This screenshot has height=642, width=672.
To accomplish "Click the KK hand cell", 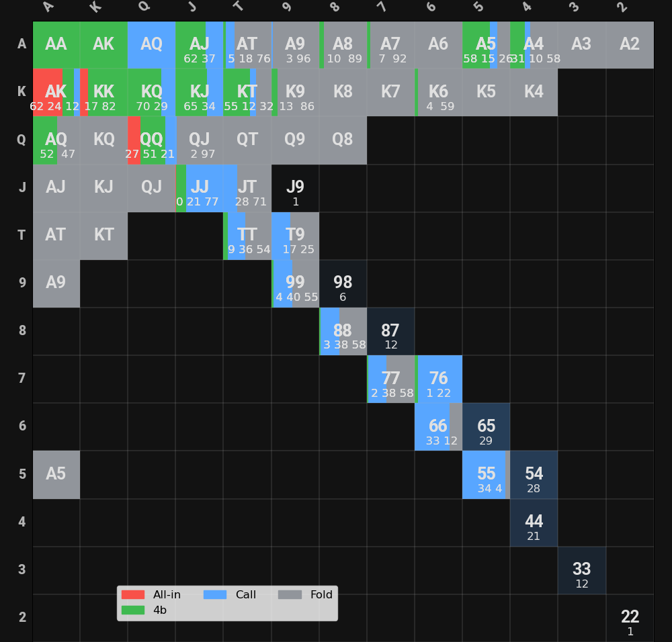I will (103, 93).
